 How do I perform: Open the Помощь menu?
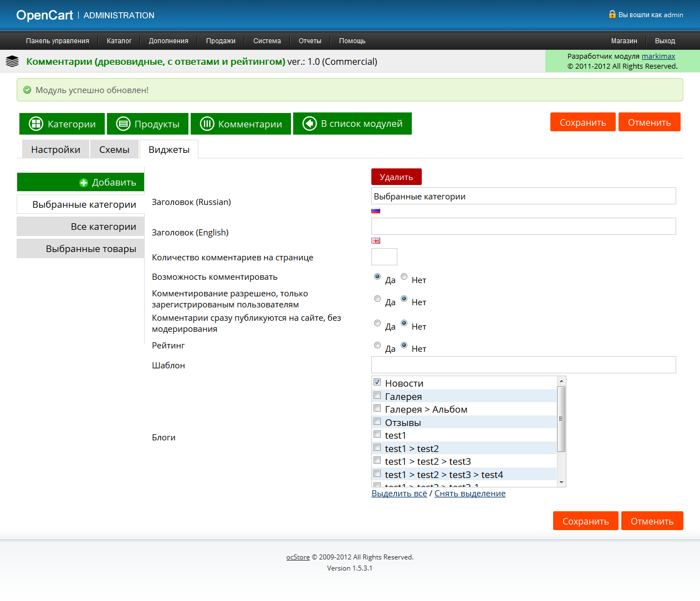[x=352, y=41]
